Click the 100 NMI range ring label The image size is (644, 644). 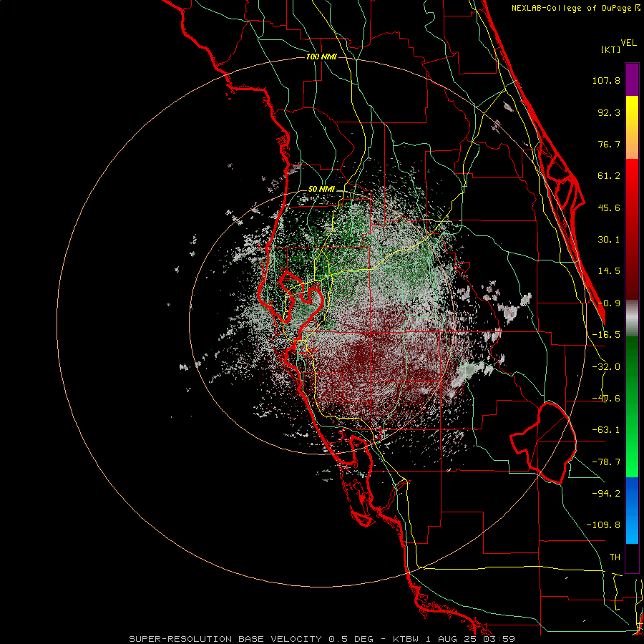click(x=321, y=57)
